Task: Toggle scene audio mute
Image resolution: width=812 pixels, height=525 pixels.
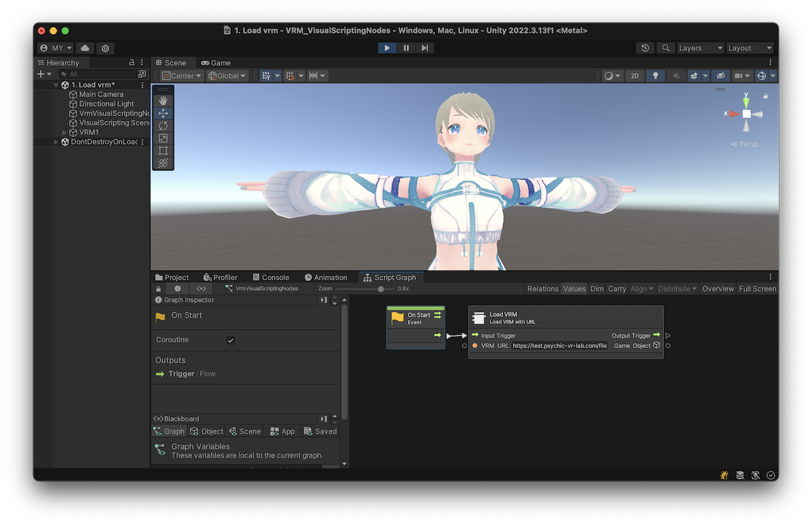Action: coord(676,75)
